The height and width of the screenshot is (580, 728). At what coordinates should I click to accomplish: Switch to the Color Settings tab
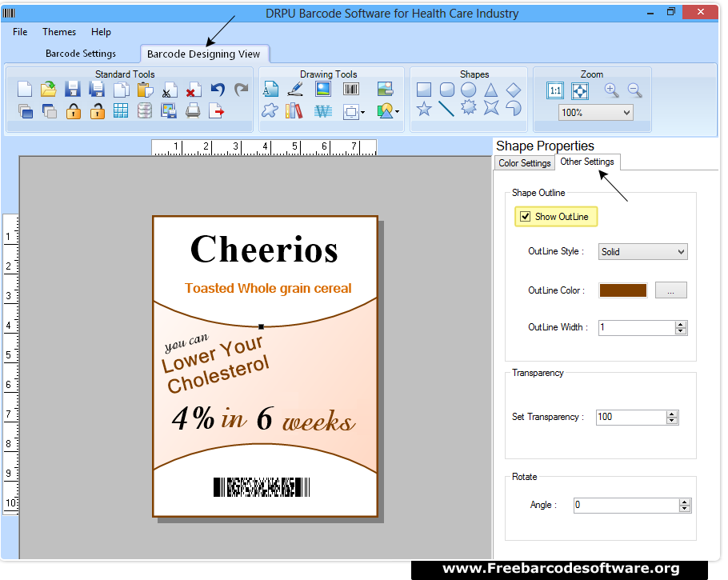coord(525,163)
